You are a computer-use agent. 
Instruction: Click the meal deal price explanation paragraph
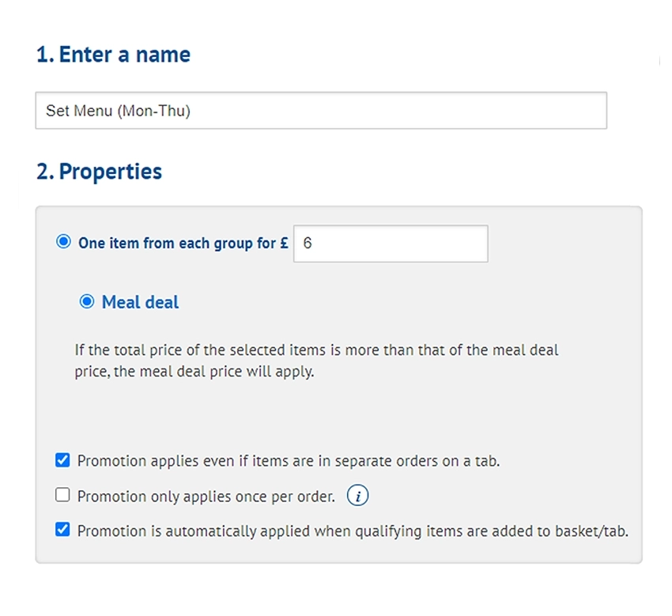316,361
